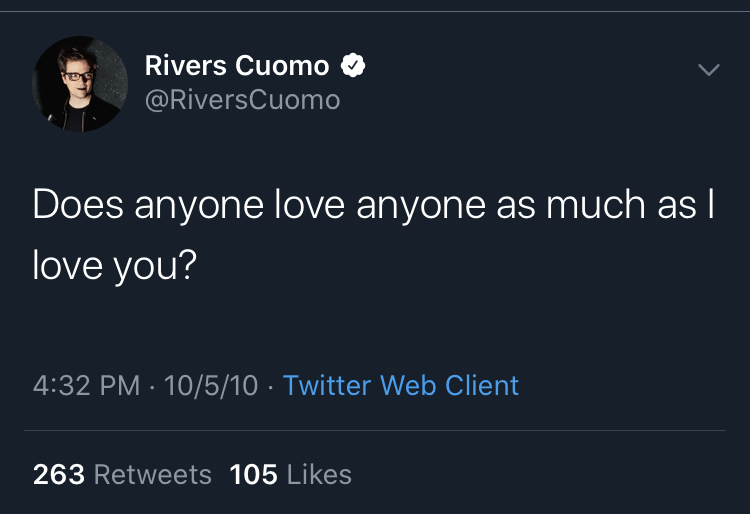Click the word "Retweets" label
Screen dimensions: 750x514
[x=152, y=474]
